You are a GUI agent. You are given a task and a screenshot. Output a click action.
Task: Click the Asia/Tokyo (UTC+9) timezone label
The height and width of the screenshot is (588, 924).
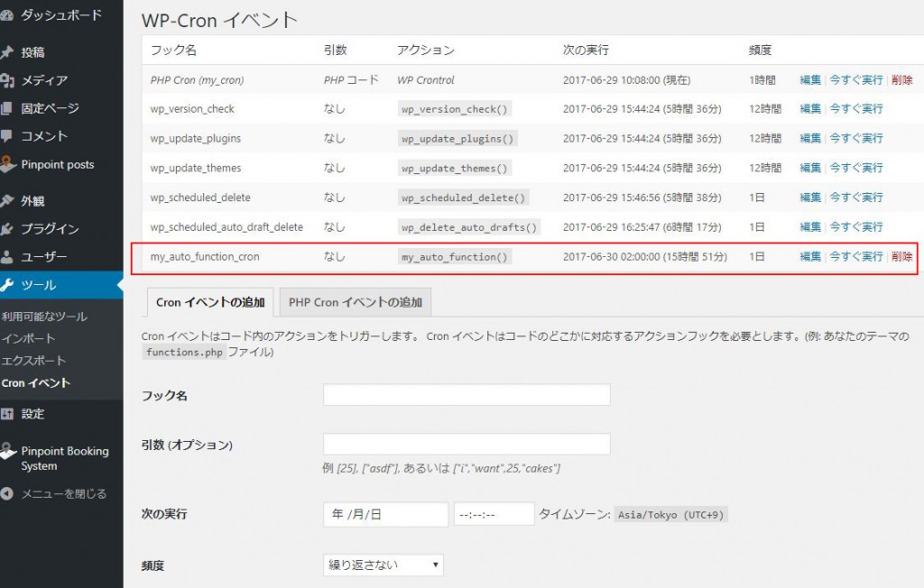(670, 515)
